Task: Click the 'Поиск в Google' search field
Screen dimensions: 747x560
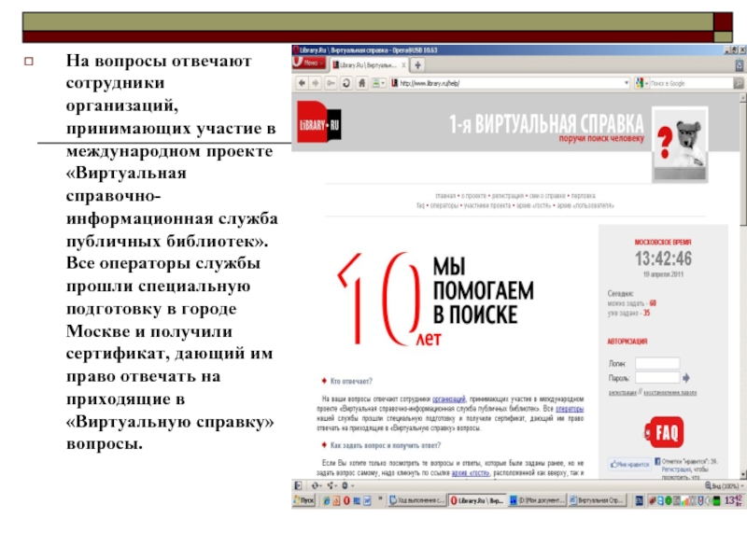Action: click(692, 83)
